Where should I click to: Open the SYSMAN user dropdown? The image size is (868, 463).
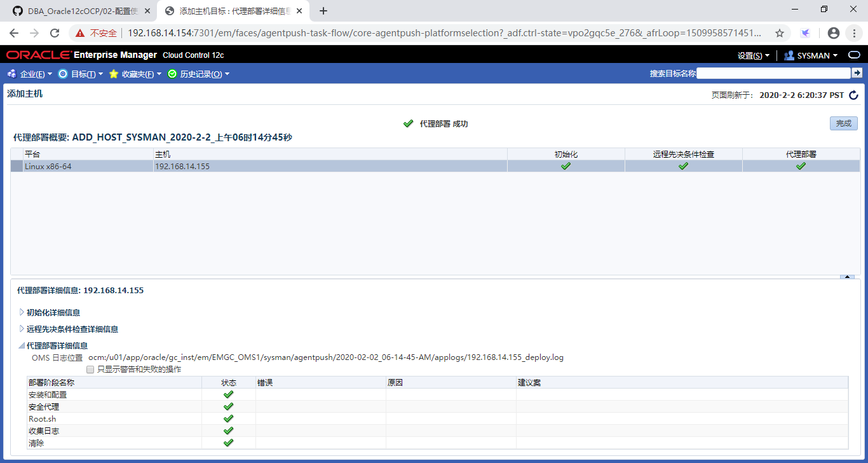pos(817,56)
